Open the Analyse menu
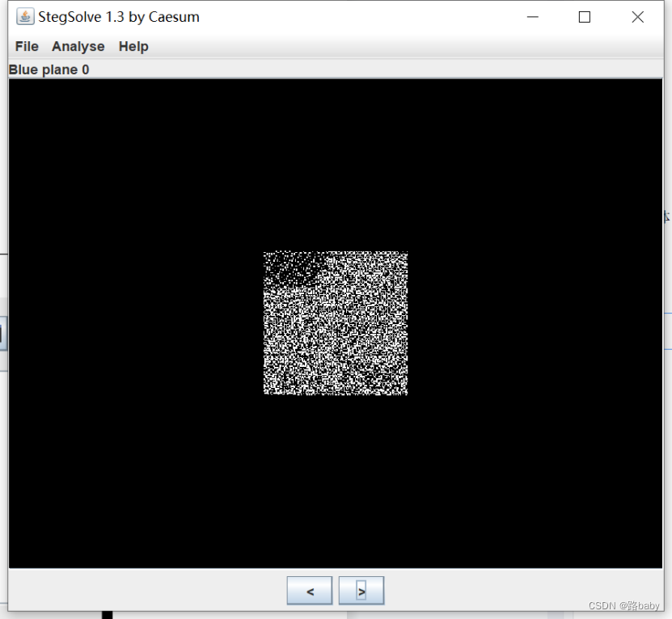Viewport: 672px width, 619px height. [78, 46]
